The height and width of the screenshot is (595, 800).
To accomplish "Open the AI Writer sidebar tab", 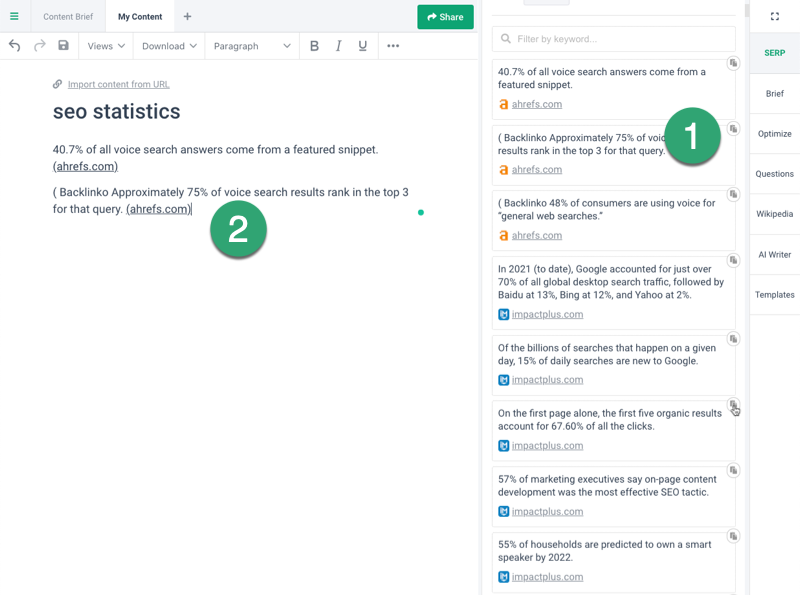I will pos(774,254).
